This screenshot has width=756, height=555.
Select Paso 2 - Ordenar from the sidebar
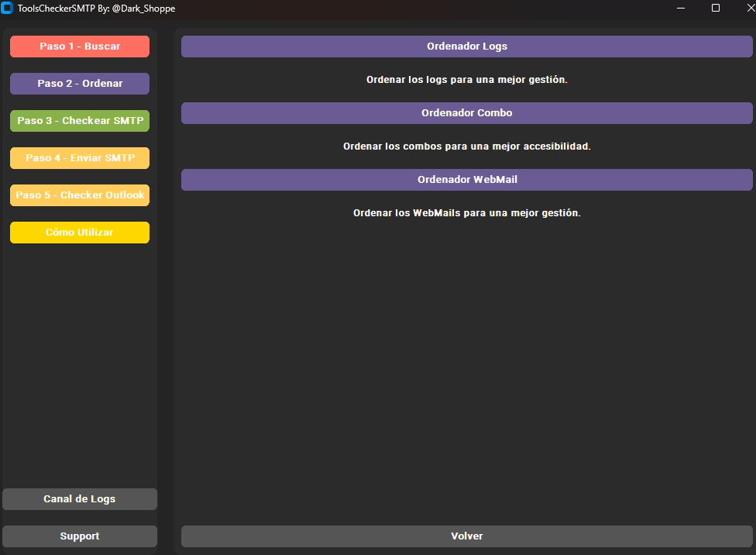(79, 83)
